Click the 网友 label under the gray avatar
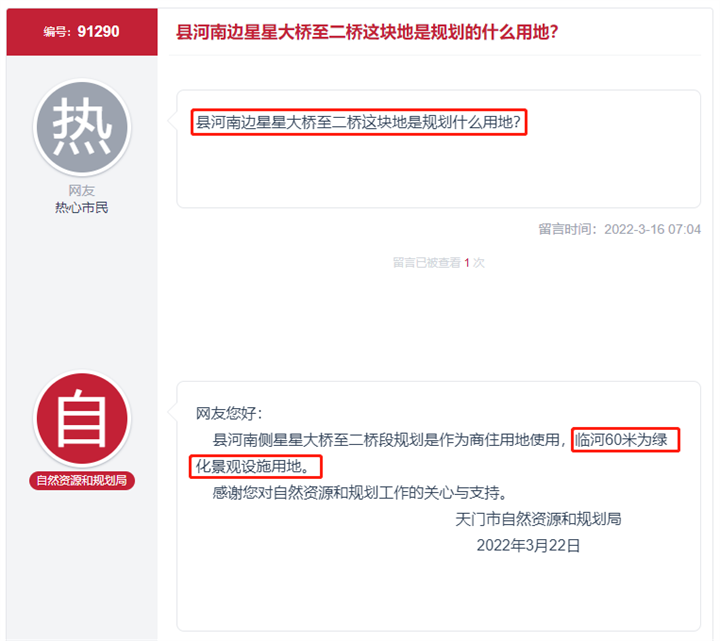The width and height of the screenshot is (720, 641). 82,191
